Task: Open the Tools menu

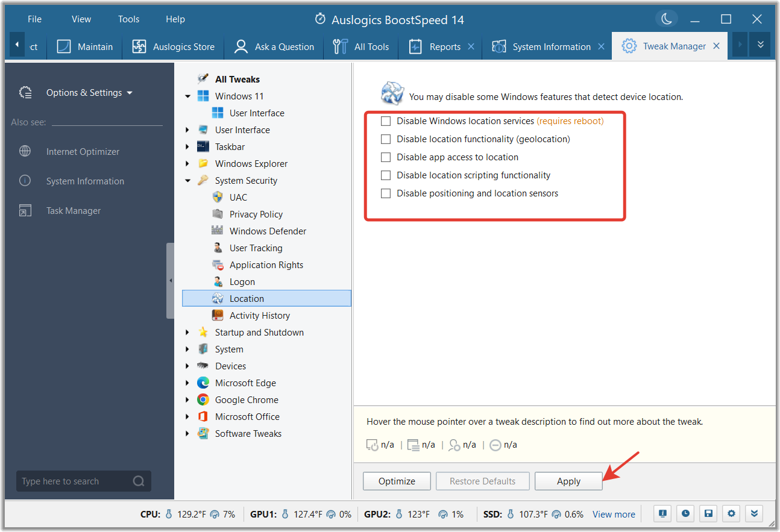Action: pyautogui.click(x=128, y=19)
